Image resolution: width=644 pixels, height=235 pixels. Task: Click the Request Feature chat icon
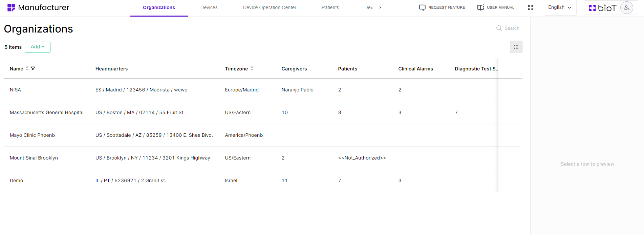[x=422, y=7]
